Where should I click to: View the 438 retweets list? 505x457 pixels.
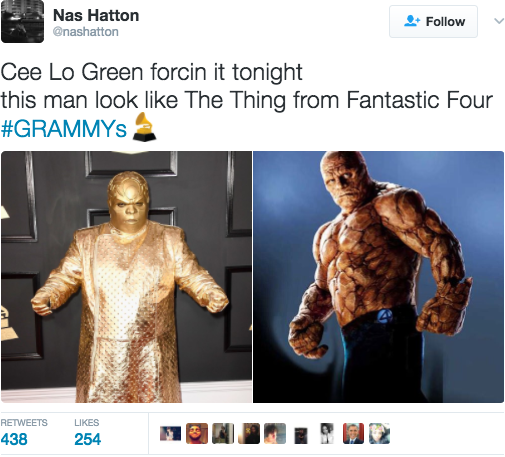[24, 433]
